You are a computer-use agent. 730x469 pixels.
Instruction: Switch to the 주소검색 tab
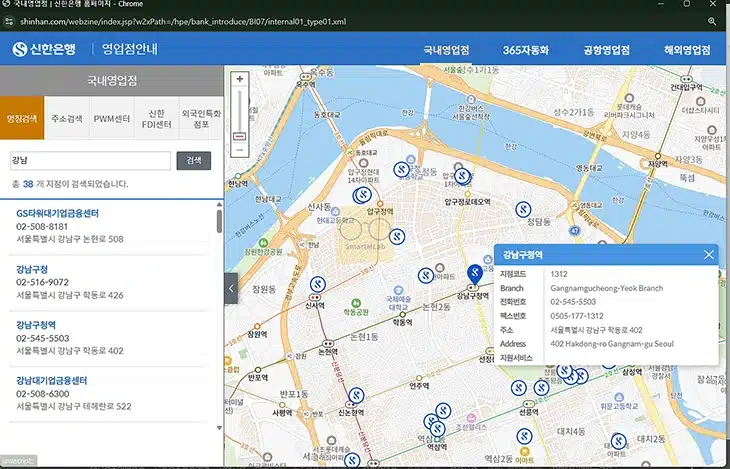67,118
